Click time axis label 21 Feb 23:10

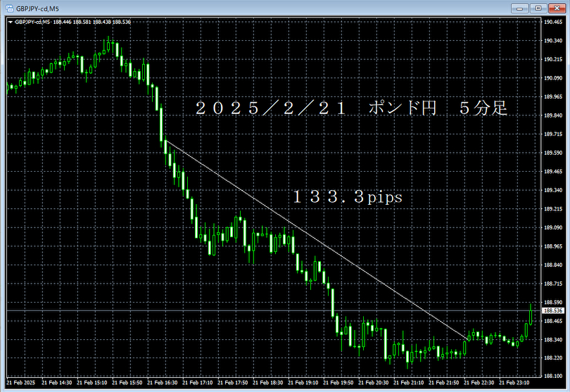click(514, 383)
